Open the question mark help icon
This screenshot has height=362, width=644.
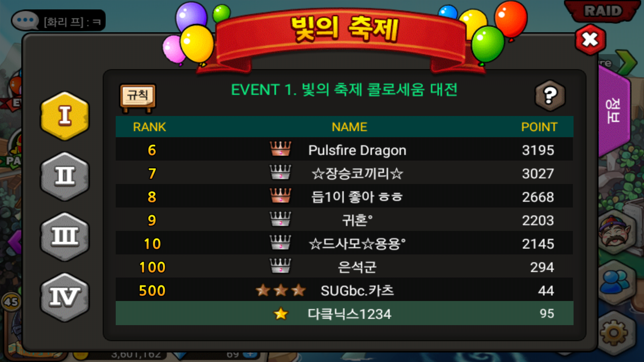coord(550,96)
